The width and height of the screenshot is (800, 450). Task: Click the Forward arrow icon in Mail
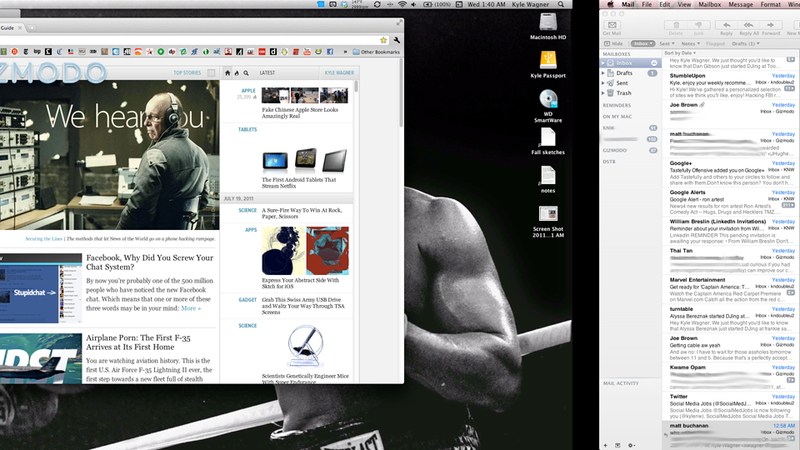coord(770,25)
